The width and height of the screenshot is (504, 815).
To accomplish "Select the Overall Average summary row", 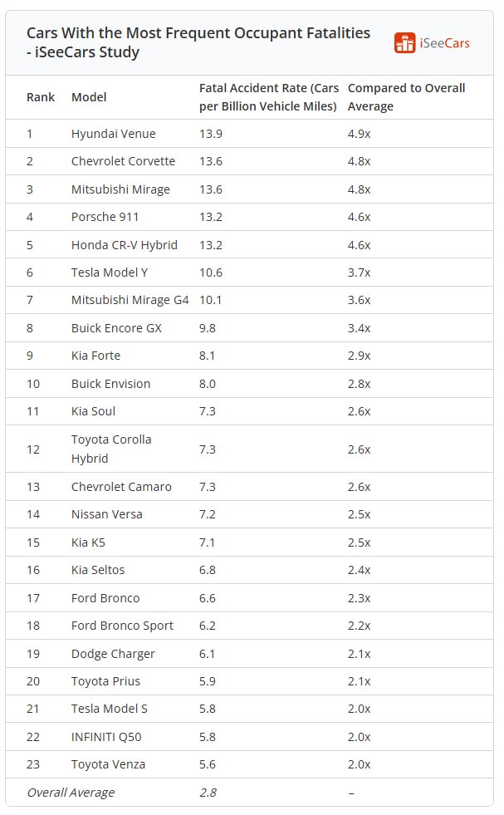I will (x=249, y=793).
